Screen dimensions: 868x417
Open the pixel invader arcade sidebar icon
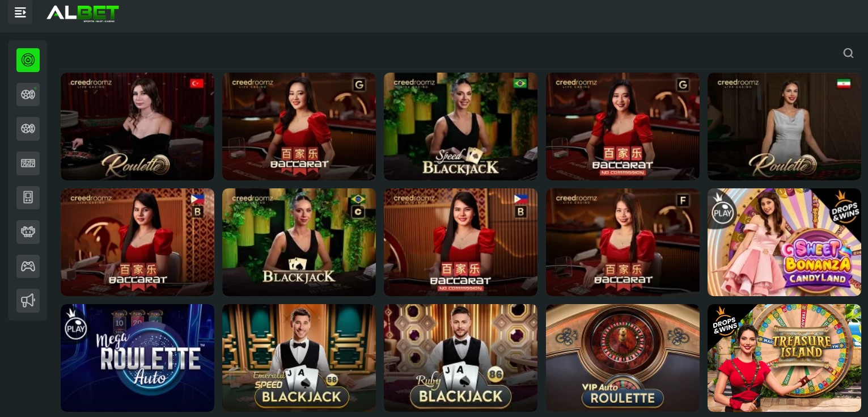pos(28,232)
